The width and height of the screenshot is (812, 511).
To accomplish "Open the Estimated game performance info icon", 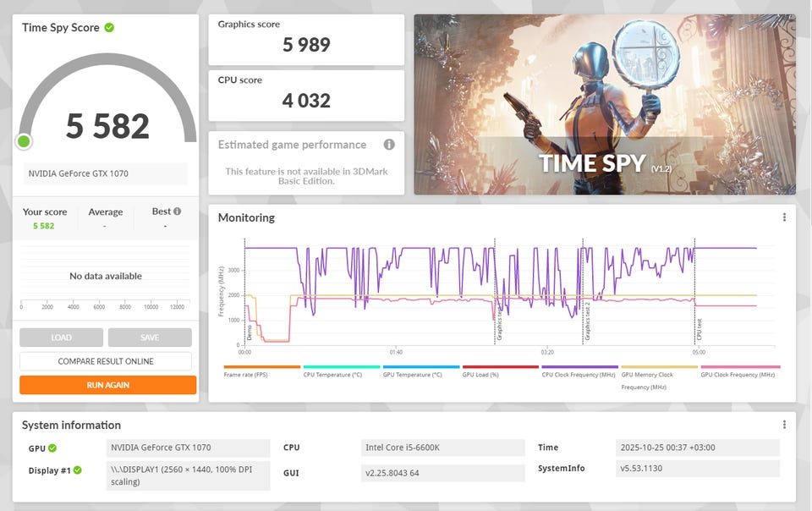I will coord(389,145).
